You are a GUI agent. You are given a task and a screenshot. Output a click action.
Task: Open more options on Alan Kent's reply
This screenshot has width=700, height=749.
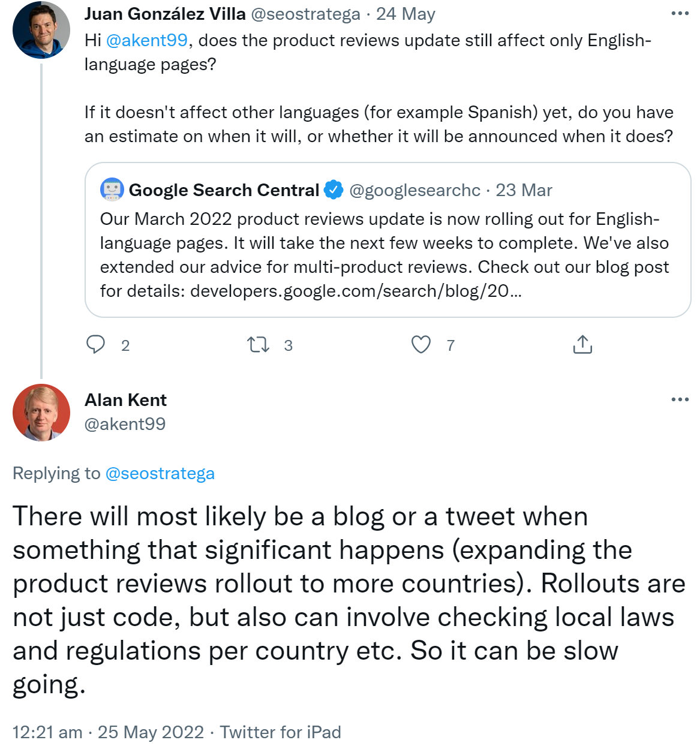[x=680, y=400]
